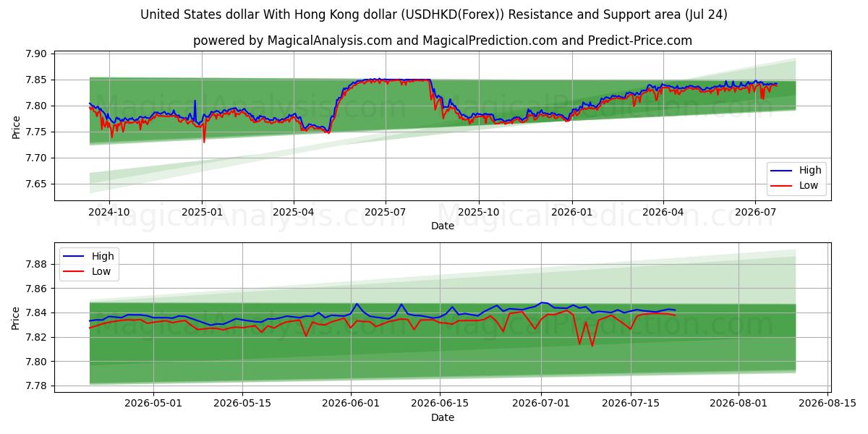The image size is (868, 434).
Task: Click the chart title mentioning USDHKD(Forex)
Action: pyautogui.click(x=434, y=14)
